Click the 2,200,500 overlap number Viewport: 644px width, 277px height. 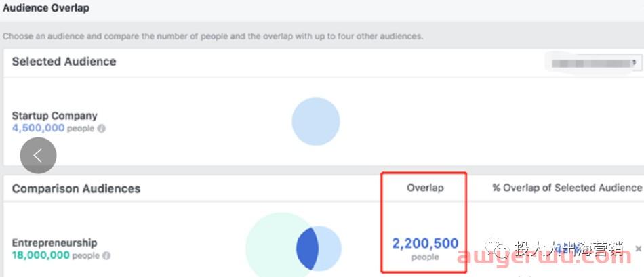425,243
